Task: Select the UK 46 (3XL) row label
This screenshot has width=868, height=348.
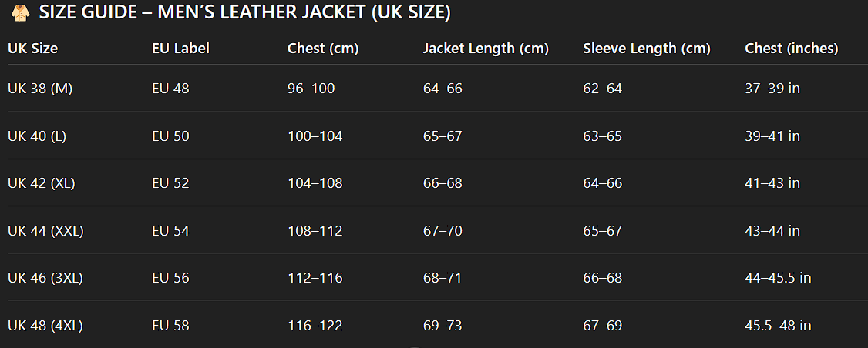Action: [45, 278]
